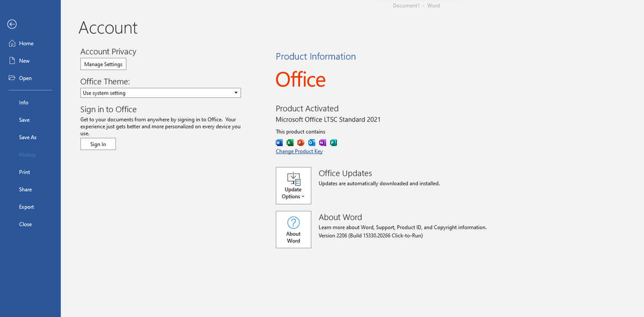This screenshot has width=644, height=317.
Task: Click the Outlook product icon
Action: point(312,142)
